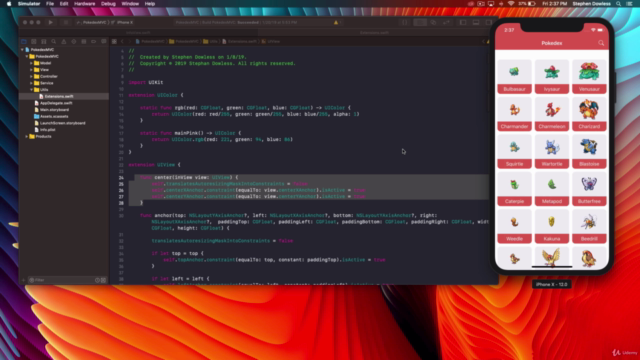The image size is (640, 360).
Task: Tap the Butterfree cell in simulator
Action: click(x=589, y=189)
